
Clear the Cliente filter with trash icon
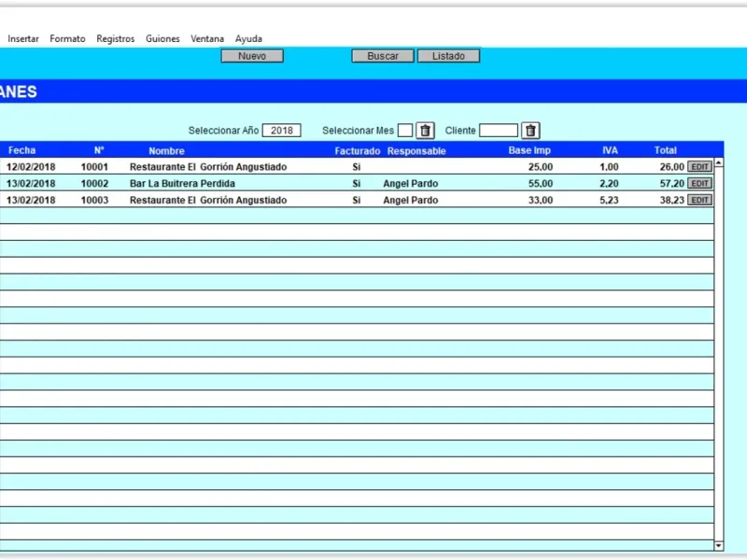[530, 131]
